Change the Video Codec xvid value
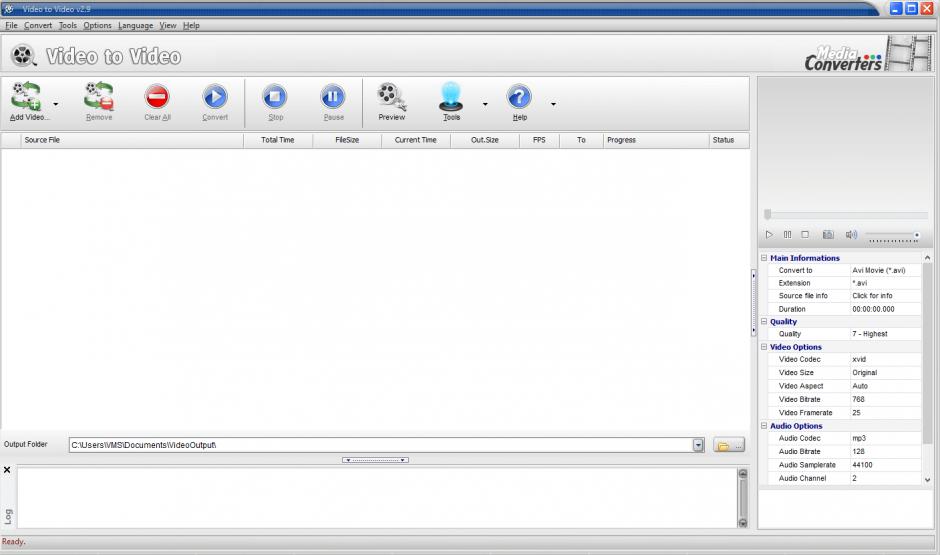This screenshot has width=940, height=555. (885, 359)
